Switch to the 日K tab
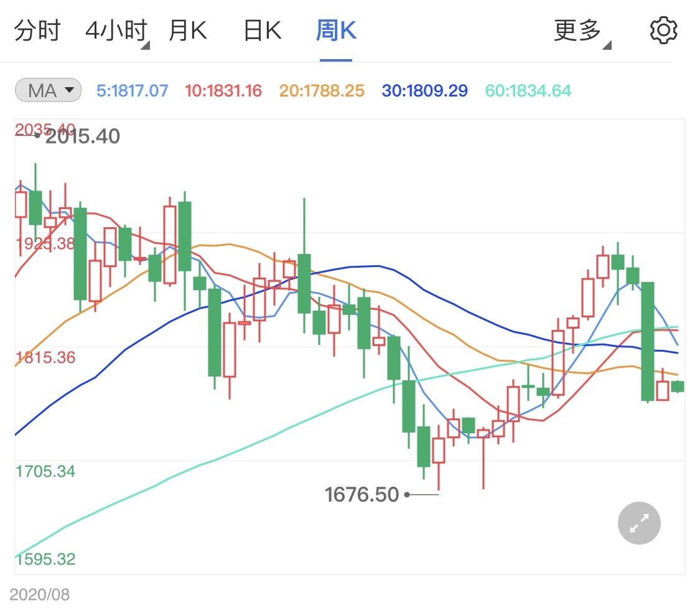 pos(263,30)
